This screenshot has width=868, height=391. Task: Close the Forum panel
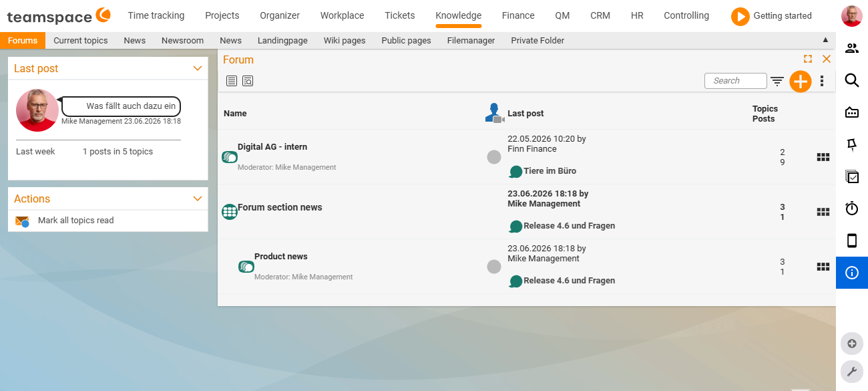[827, 59]
